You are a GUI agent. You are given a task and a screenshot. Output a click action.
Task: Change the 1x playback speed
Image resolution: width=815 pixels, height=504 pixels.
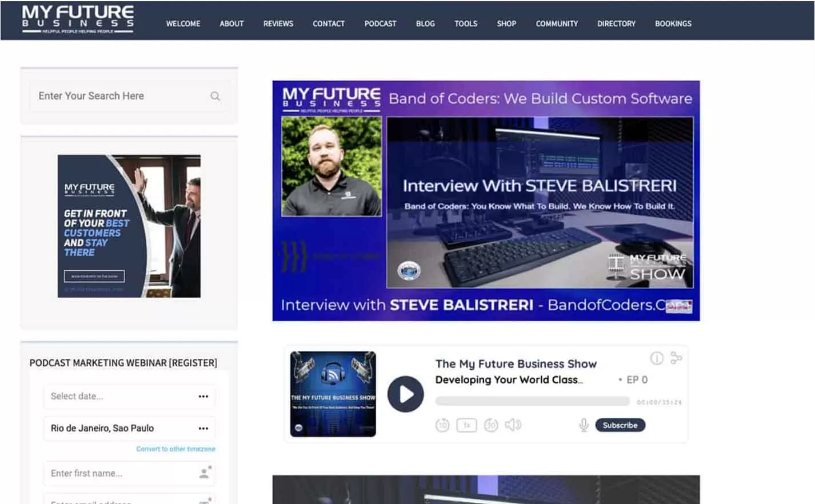pyautogui.click(x=466, y=425)
